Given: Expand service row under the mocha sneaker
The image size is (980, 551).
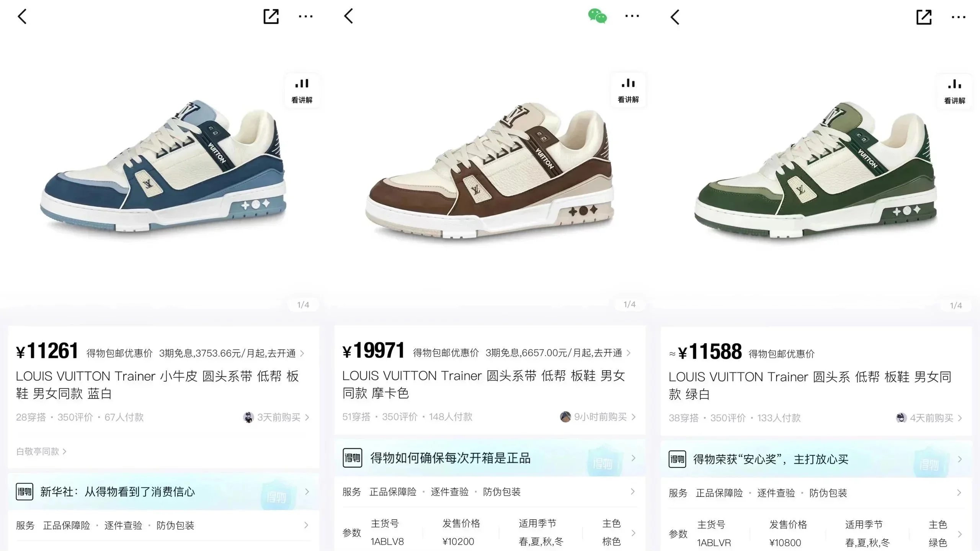Looking at the screenshot, I should 490,492.
